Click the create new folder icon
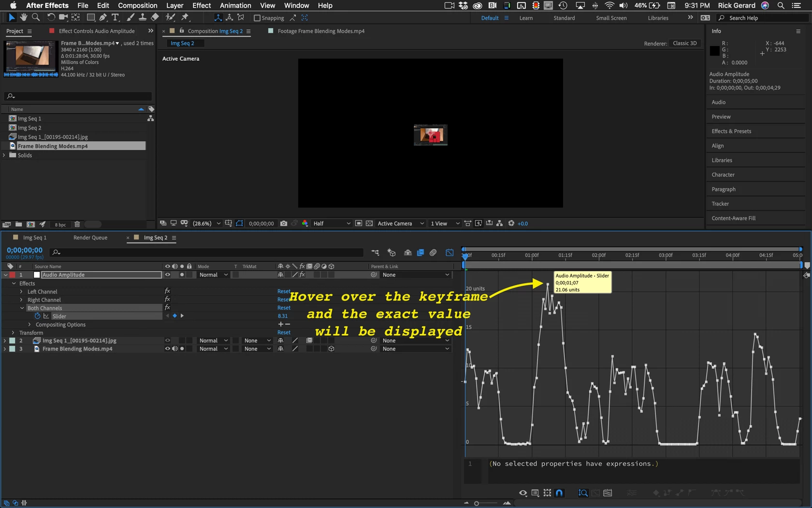The height and width of the screenshot is (508, 812). [18, 224]
